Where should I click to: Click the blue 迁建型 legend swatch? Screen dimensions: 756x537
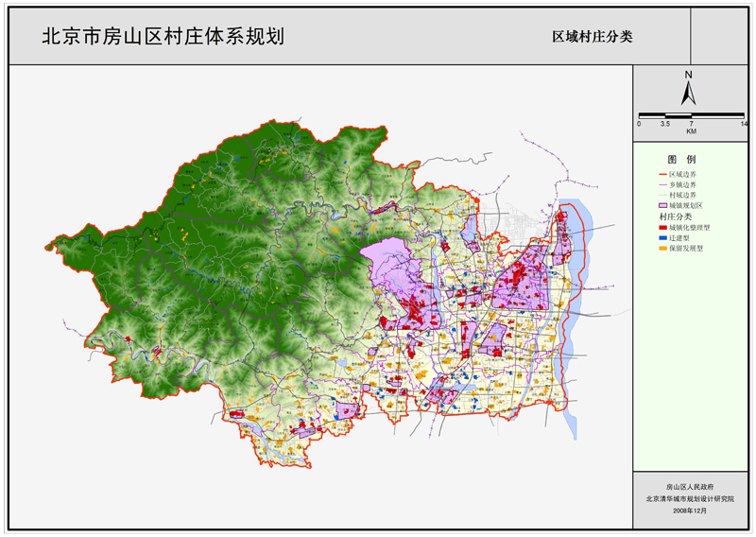(661, 238)
